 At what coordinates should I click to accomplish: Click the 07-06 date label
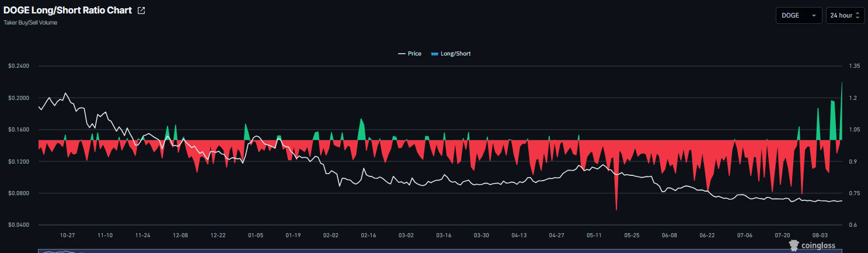click(x=745, y=235)
